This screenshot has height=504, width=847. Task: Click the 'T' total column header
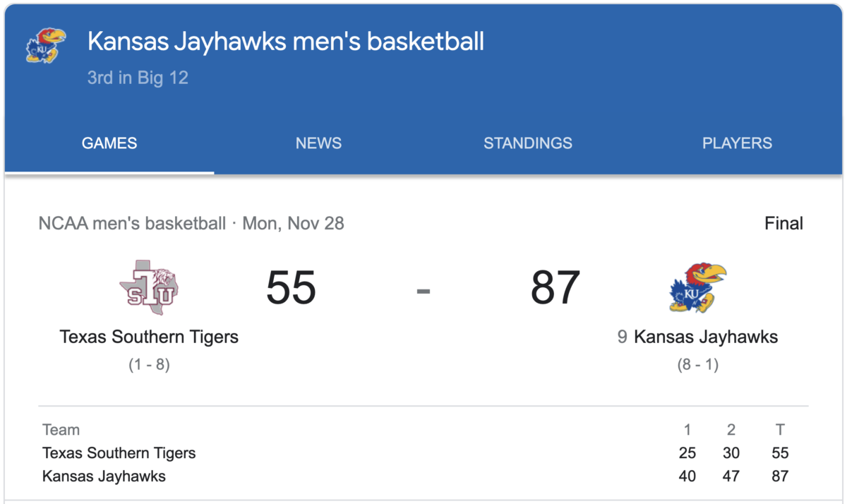[x=779, y=430]
